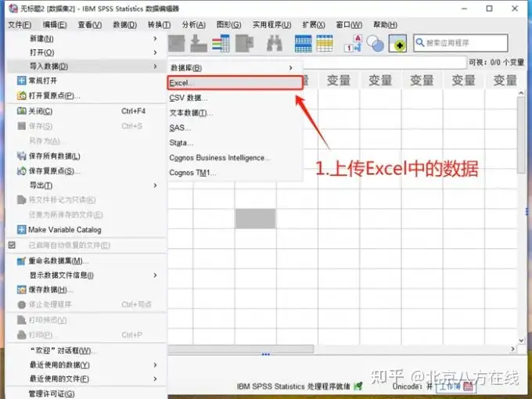The height and width of the screenshot is (399, 532).
Task: Choose Cognos TM1... import option
Action: (x=235, y=173)
